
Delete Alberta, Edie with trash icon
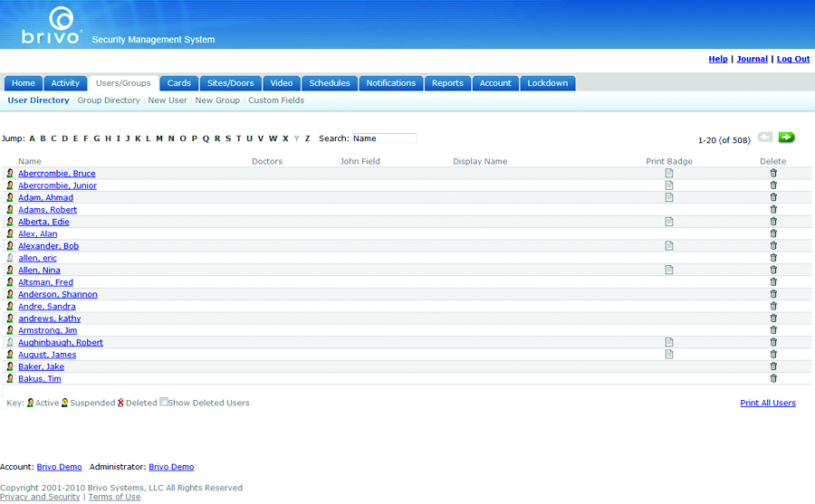click(x=773, y=222)
